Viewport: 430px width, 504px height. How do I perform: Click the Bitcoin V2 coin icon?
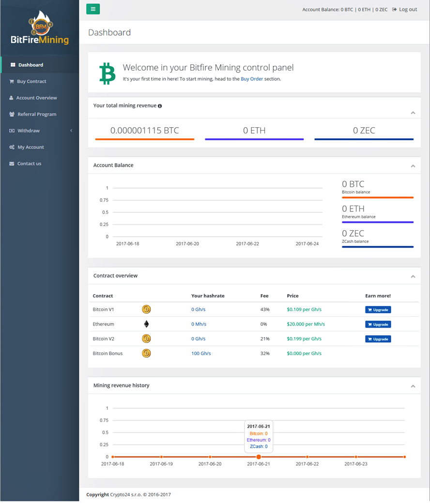point(146,339)
